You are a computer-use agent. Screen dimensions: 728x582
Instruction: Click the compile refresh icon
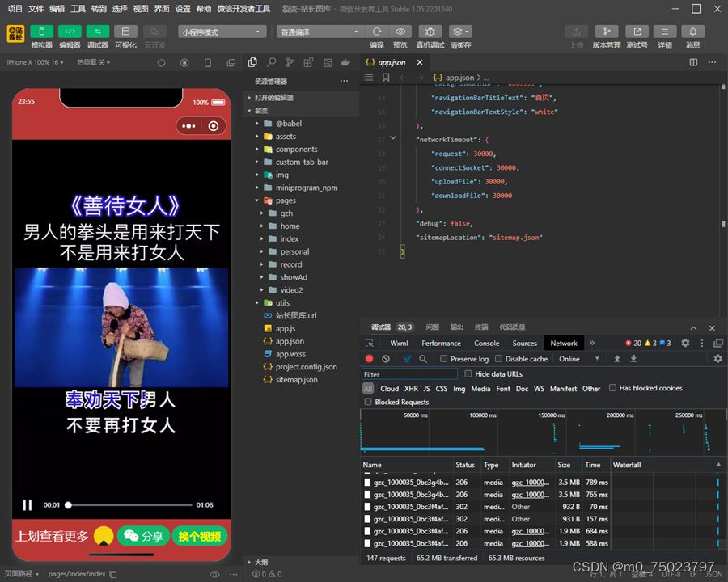[x=376, y=32]
